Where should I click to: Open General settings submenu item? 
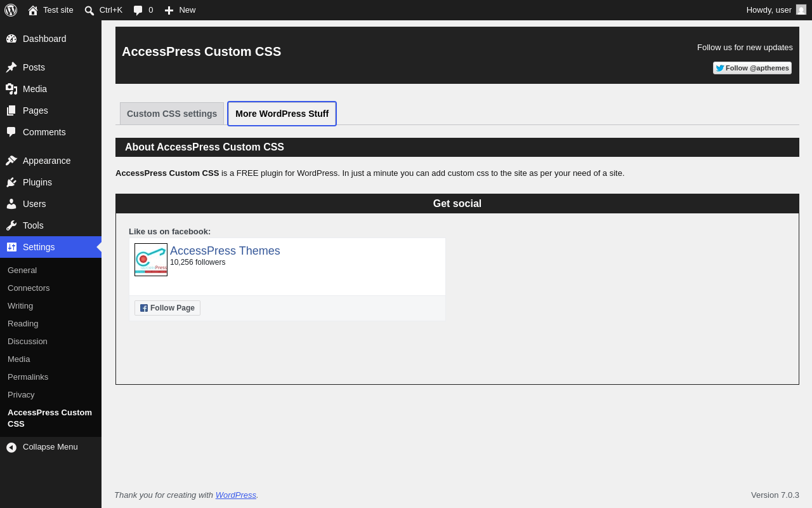pos(22,270)
